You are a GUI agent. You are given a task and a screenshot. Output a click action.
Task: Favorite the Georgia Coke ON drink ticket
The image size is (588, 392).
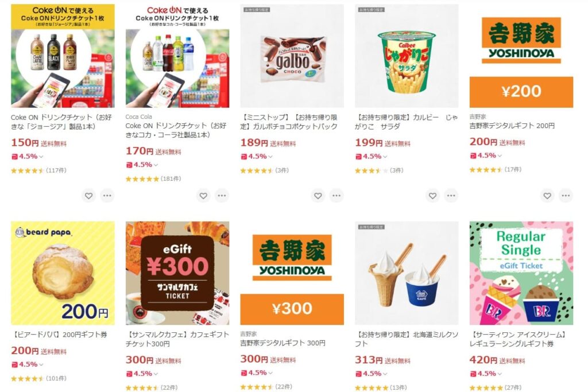[88, 196]
